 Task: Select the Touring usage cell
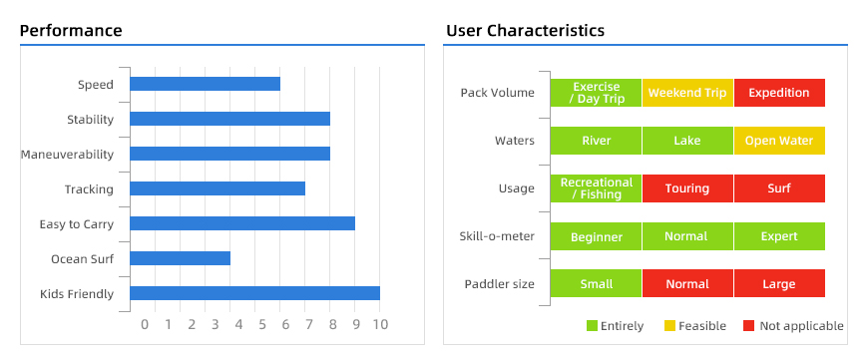tap(687, 188)
